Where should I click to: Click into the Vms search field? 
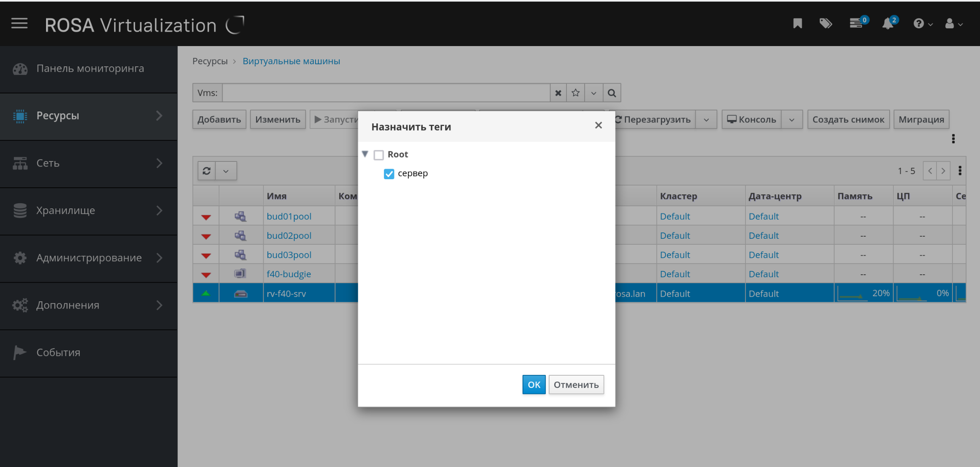tap(386, 93)
